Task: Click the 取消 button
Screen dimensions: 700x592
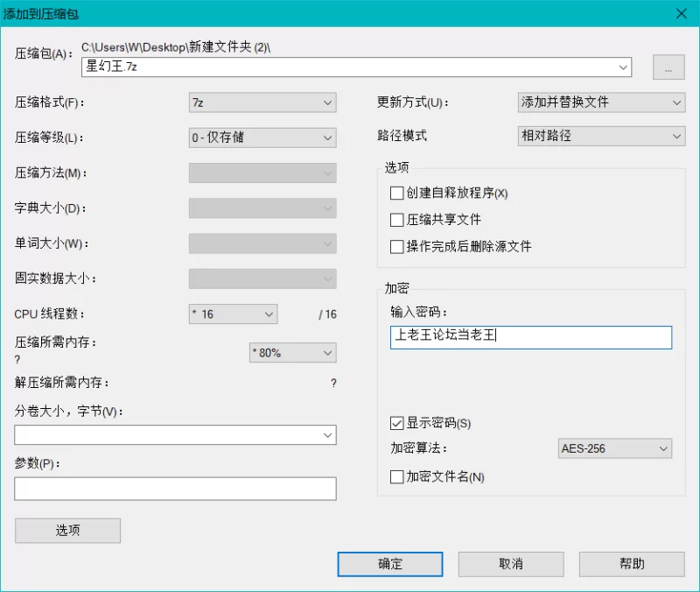Action: [x=511, y=564]
